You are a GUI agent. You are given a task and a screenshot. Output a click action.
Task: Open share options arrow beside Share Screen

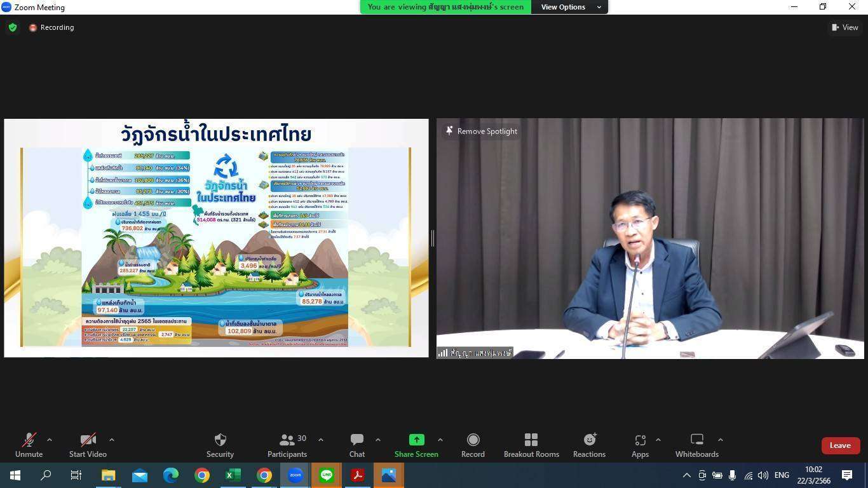[440, 440]
